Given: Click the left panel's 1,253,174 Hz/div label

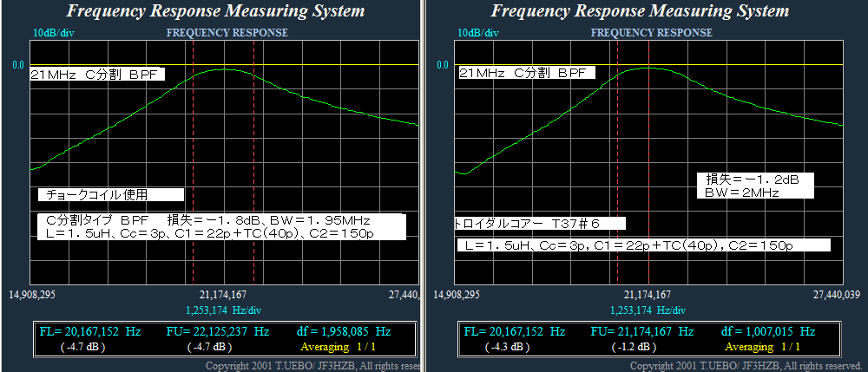Looking at the screenshot, I should (x=226, y=310).
